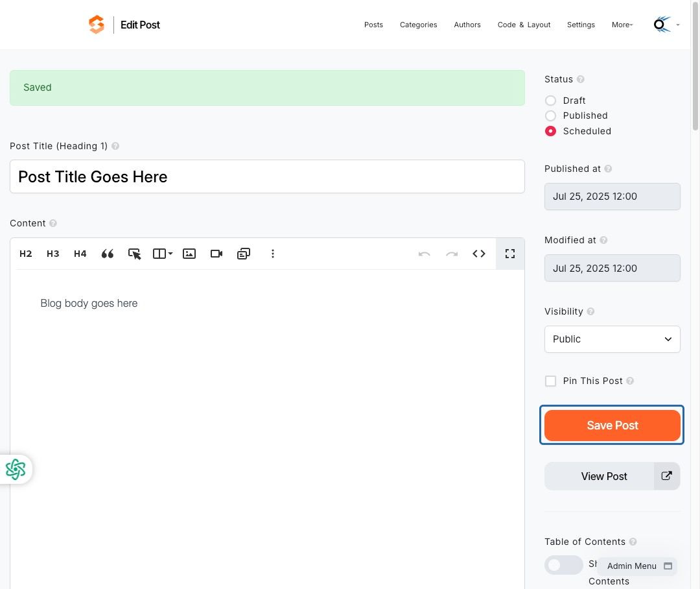Open the columns layout dropdown in toolbar
The height and width of the screenshot is (589, 700).
(x=163, y=254)
